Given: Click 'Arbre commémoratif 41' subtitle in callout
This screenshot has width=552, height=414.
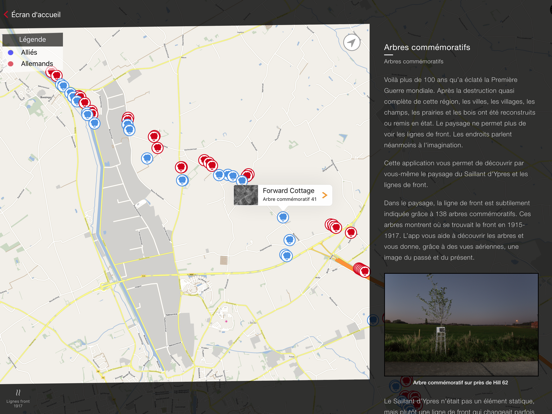Looking at the screenshot, I should (289, 199).
